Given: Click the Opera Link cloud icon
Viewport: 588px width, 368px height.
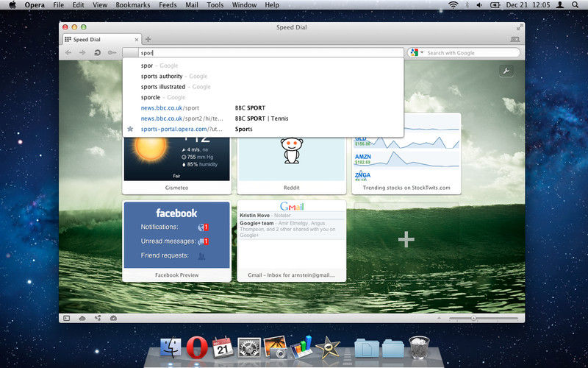Looking at the screenshot, I should coord(82,318).
